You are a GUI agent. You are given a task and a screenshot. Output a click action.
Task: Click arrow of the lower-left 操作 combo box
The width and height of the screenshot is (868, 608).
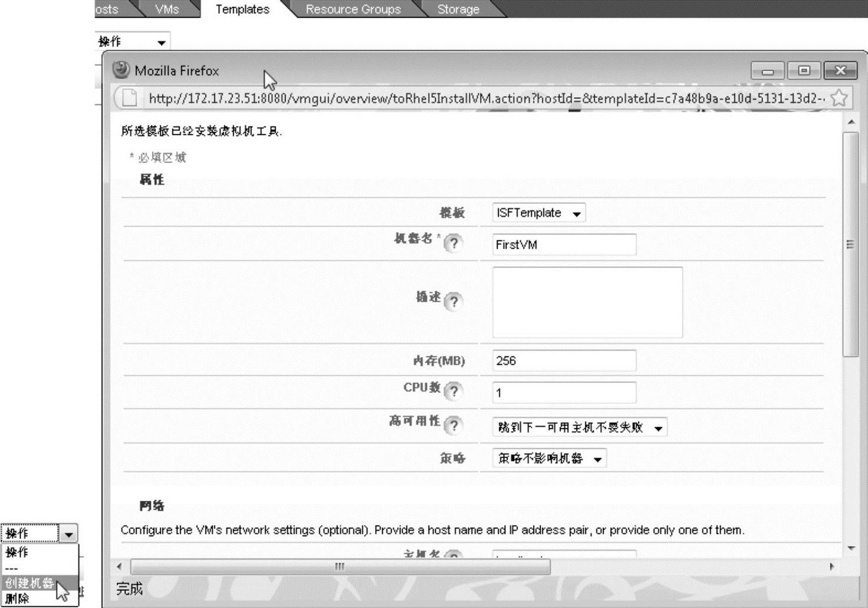(x=69, y=534)
